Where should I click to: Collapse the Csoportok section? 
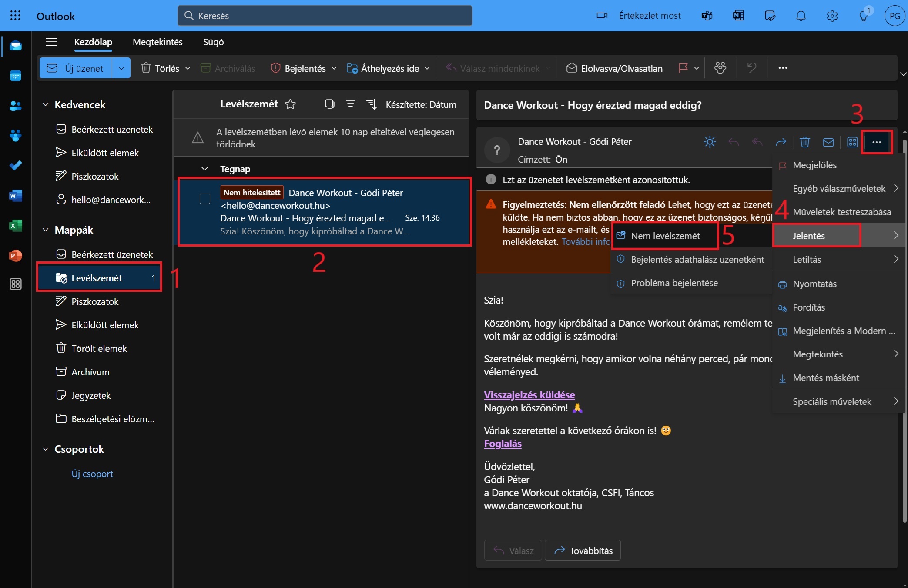coord(45,449)
